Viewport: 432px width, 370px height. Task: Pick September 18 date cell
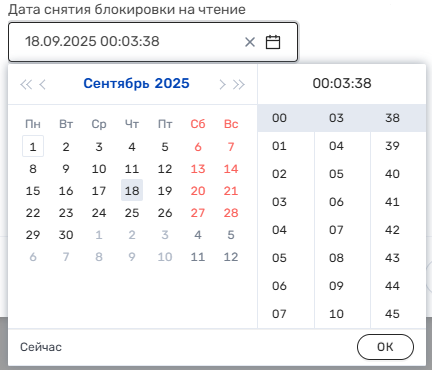coord(132,190)
